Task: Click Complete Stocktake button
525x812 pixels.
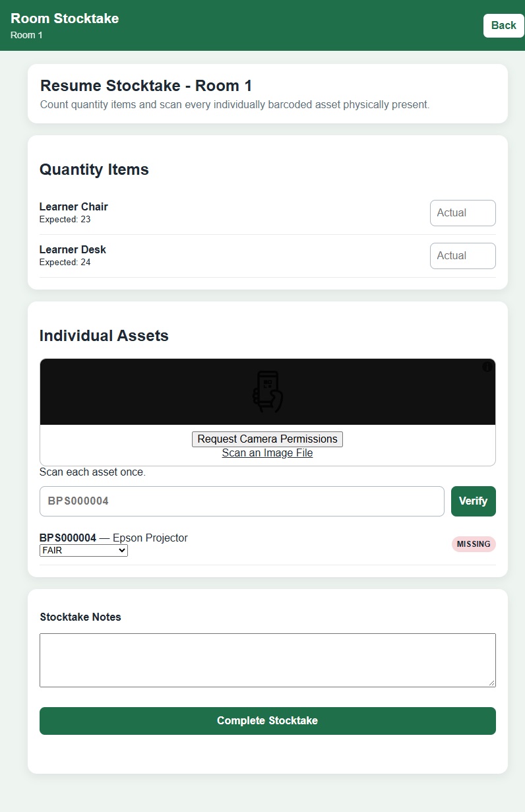Action: [268, 721]
